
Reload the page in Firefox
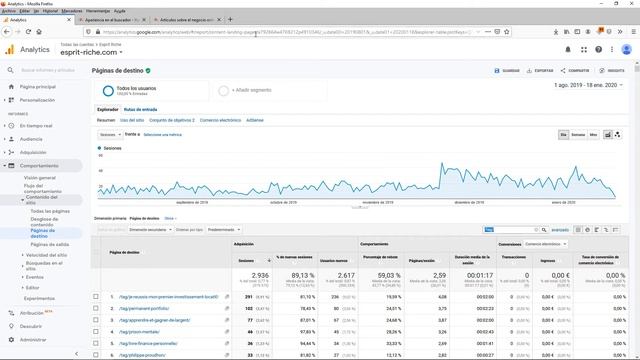point(28,31)
